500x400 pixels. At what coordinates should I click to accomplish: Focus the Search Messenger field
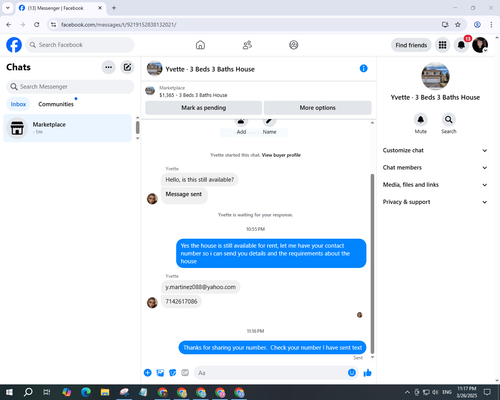(70, 87)
